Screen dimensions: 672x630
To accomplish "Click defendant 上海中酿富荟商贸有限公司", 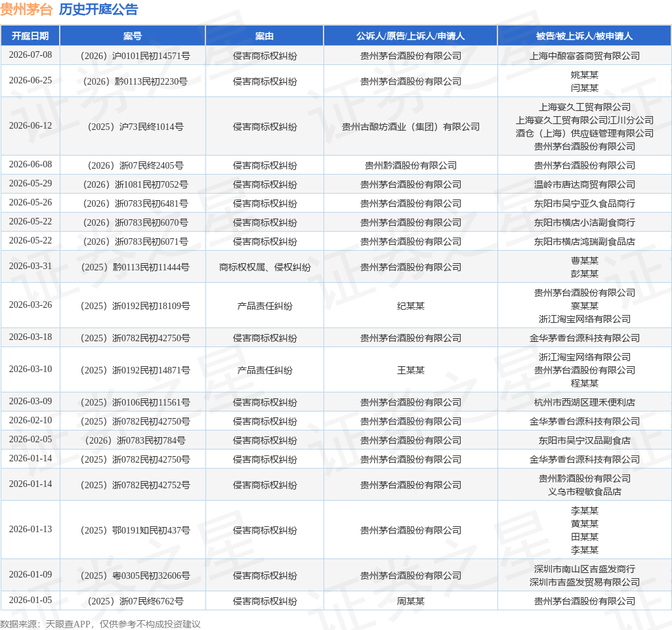I will coord(584,56).
